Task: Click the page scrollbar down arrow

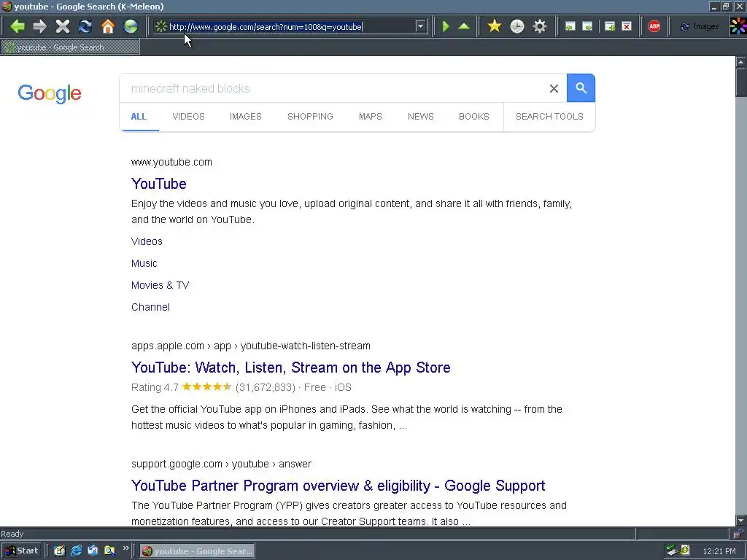Action: tap(741, 521)
